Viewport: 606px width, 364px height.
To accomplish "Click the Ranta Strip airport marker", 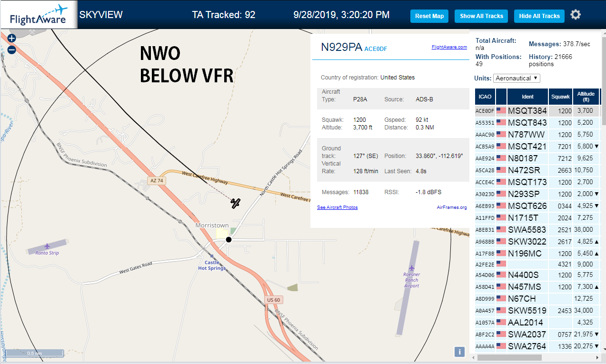I will coord(47,246).
